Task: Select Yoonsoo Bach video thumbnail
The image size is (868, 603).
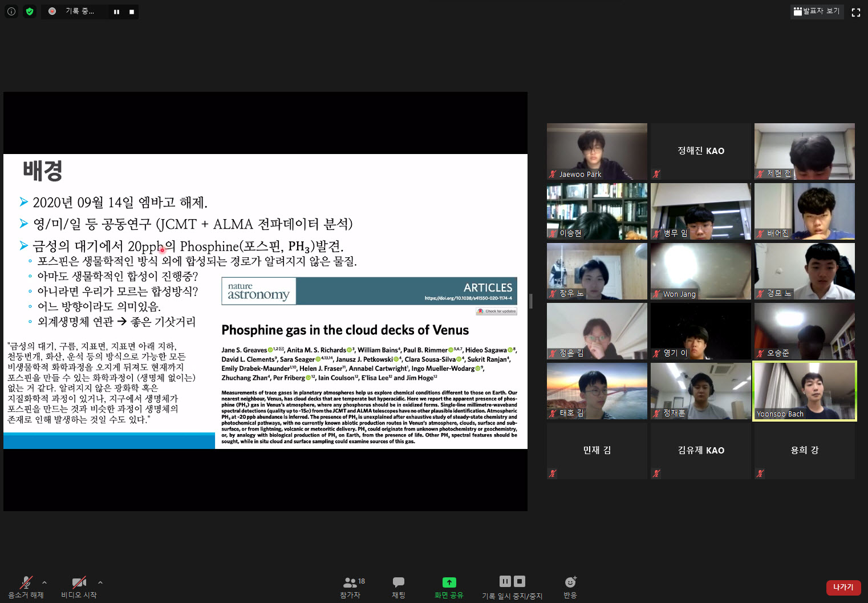Action: pos(804,391)
